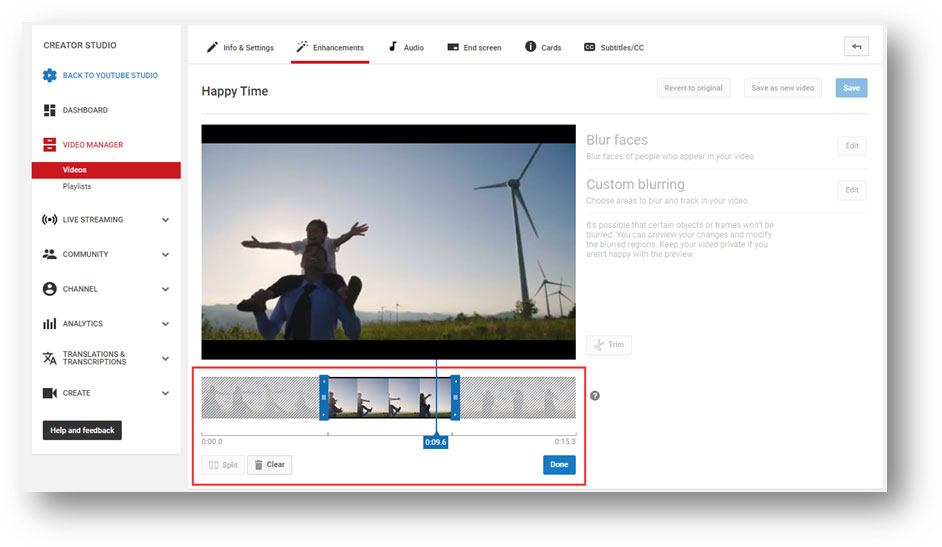942x547 pixels.
Task: Click the music note Audio icon
Action: (x=393, y=46)
